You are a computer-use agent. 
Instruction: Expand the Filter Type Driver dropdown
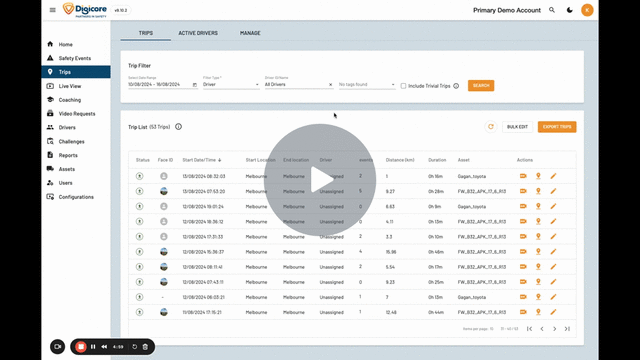pyautogui.click(x=231, y=84)
